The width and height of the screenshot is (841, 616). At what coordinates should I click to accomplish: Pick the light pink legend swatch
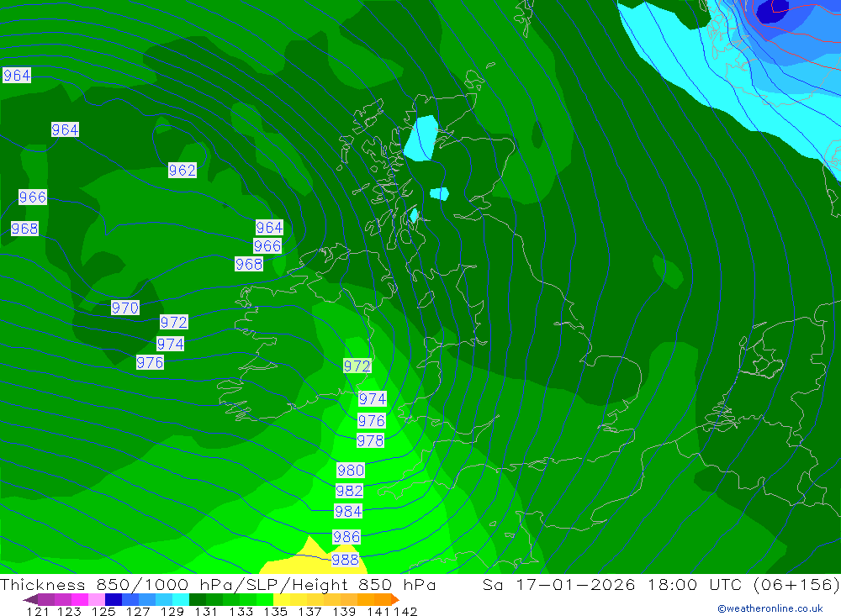(96, 599)
